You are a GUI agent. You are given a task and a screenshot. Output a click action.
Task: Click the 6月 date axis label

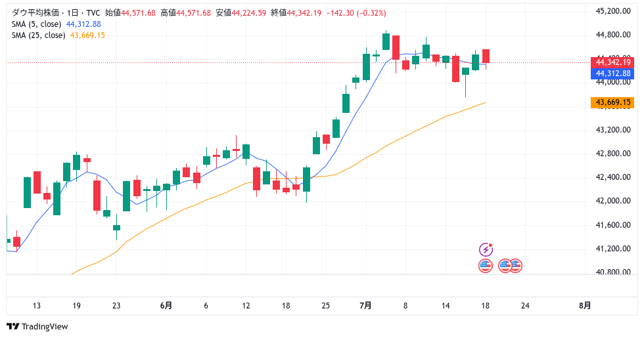point(166,306)
